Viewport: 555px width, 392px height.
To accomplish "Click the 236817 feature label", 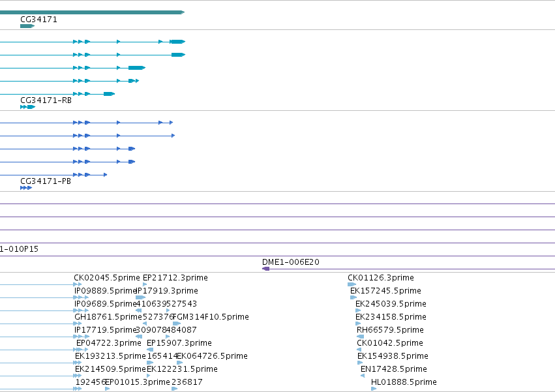I will click(x=187, y=382).
